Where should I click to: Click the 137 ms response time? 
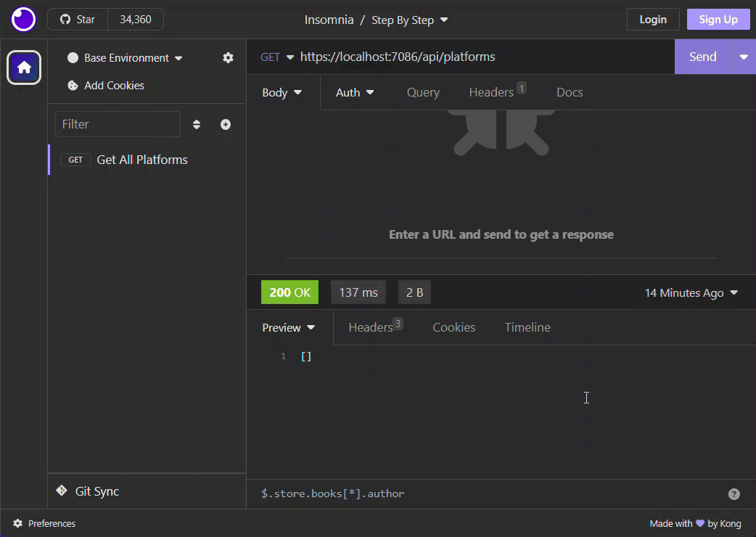[358, 292]
